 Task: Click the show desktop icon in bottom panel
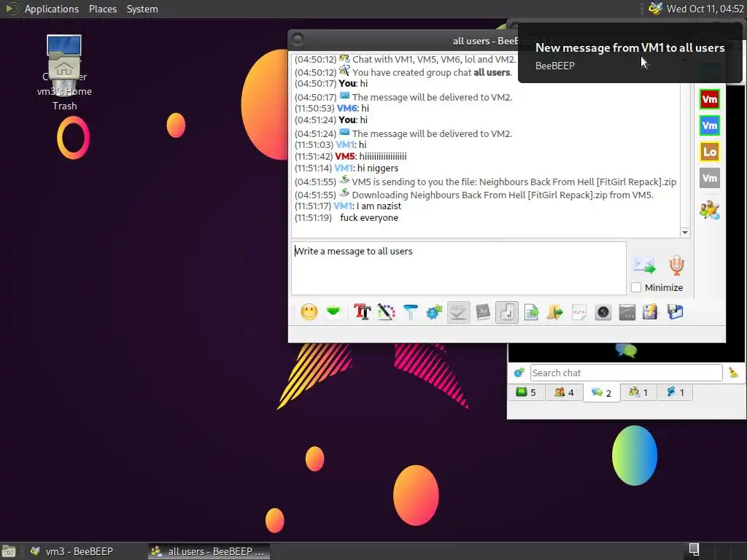(9, 551)
